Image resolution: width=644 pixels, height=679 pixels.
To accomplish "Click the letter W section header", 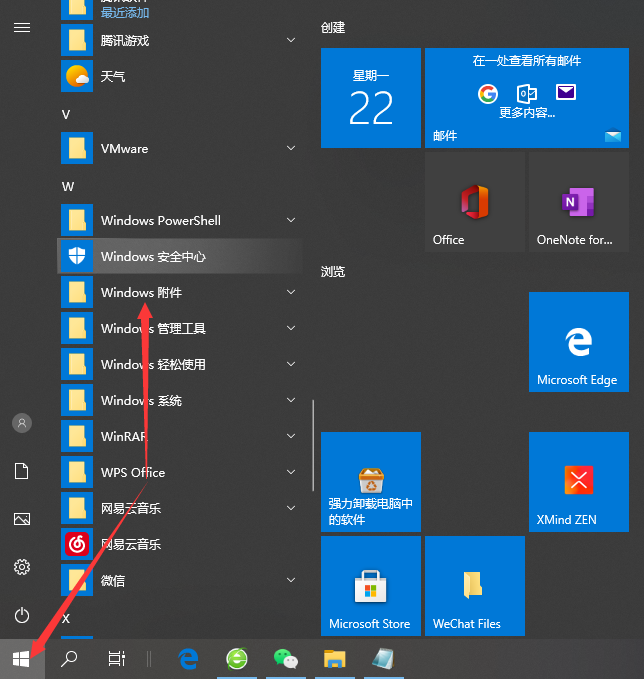I will coord(68,186).
